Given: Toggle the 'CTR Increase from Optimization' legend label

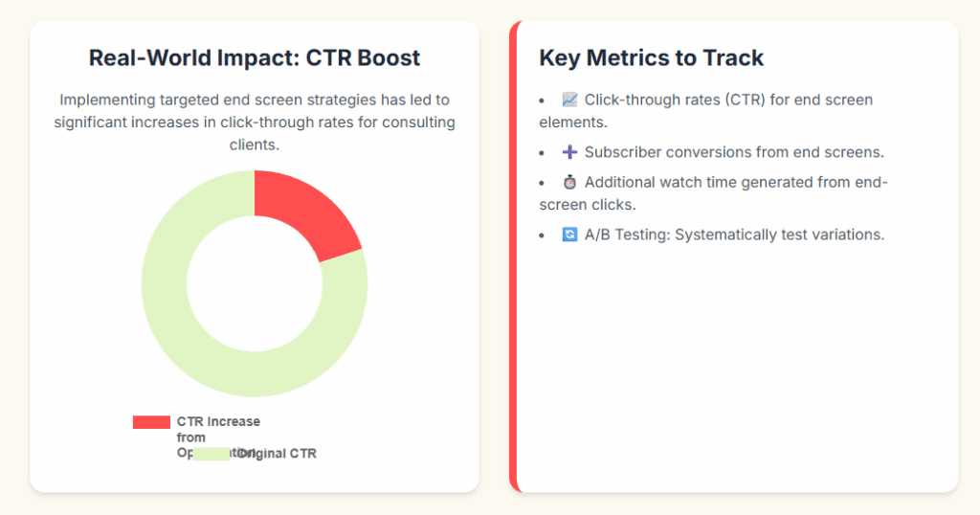Looking at the screenshot, I should point(218,422).
